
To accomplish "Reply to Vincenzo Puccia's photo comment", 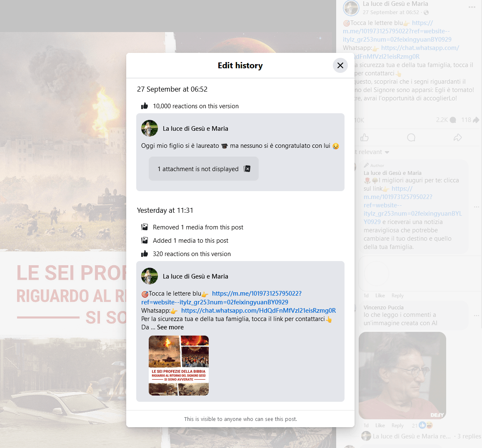I will pyautogui.click(x=397, y=426).
